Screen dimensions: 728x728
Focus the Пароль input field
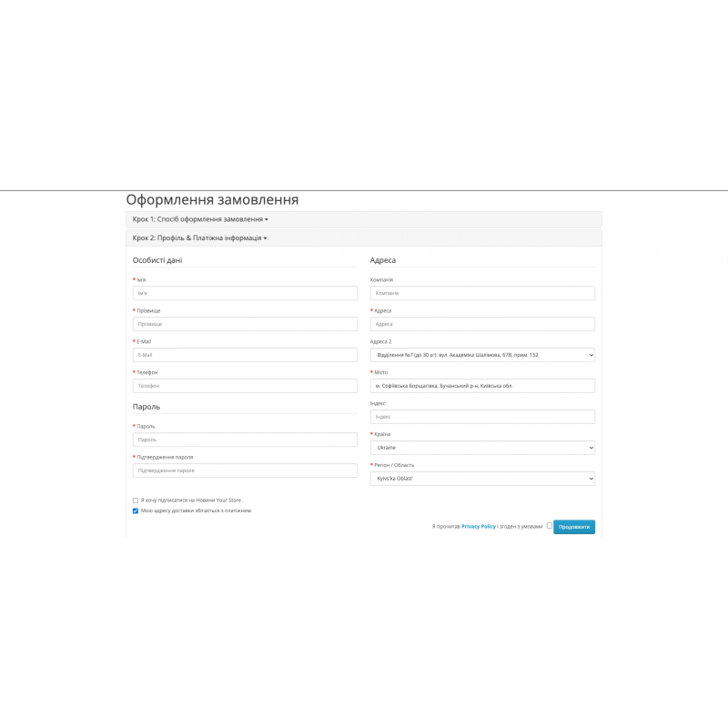point(244,440)
